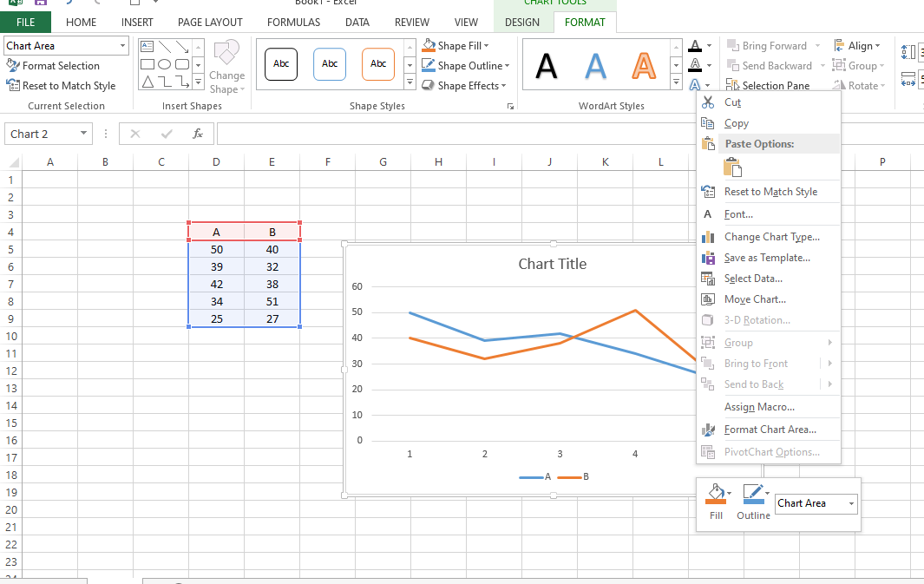Select the black outlined Abc shape style
The image size is (924, 584).
(x=281, y=64)
